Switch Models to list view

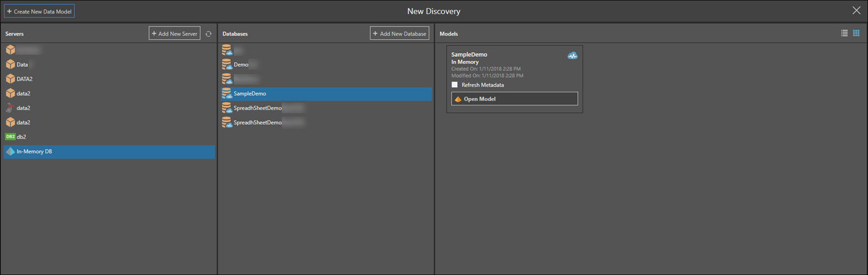844,33
